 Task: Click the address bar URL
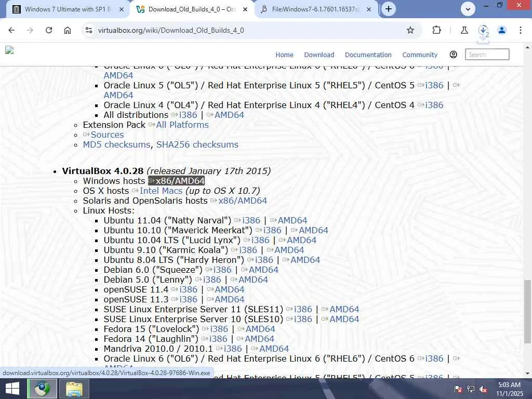click(171, 30)
